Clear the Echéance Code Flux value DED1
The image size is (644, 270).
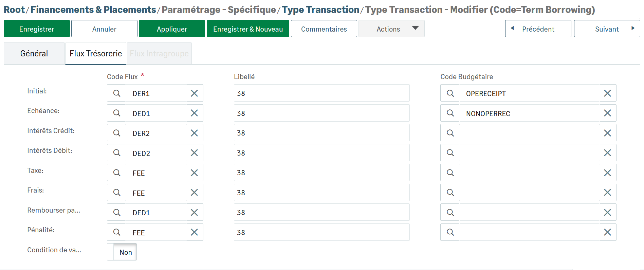coord(194,113)
